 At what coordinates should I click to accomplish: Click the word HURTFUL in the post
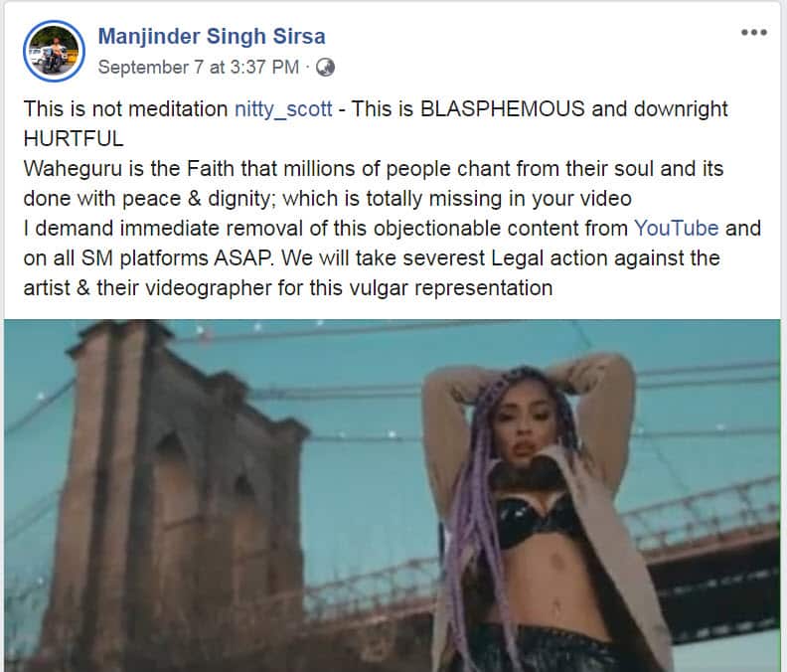(74, 139)
